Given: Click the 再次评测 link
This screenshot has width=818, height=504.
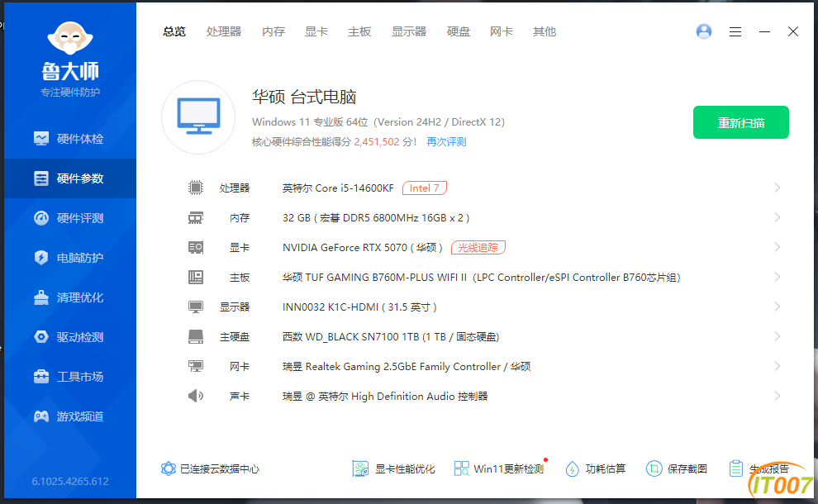Looking at the screenshot, I should click(x=446, y=142).
